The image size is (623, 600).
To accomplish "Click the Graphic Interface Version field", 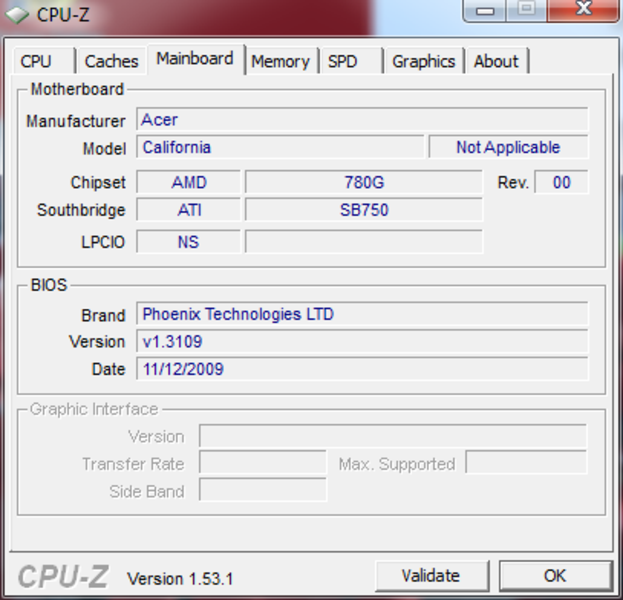I will (393, 436).
